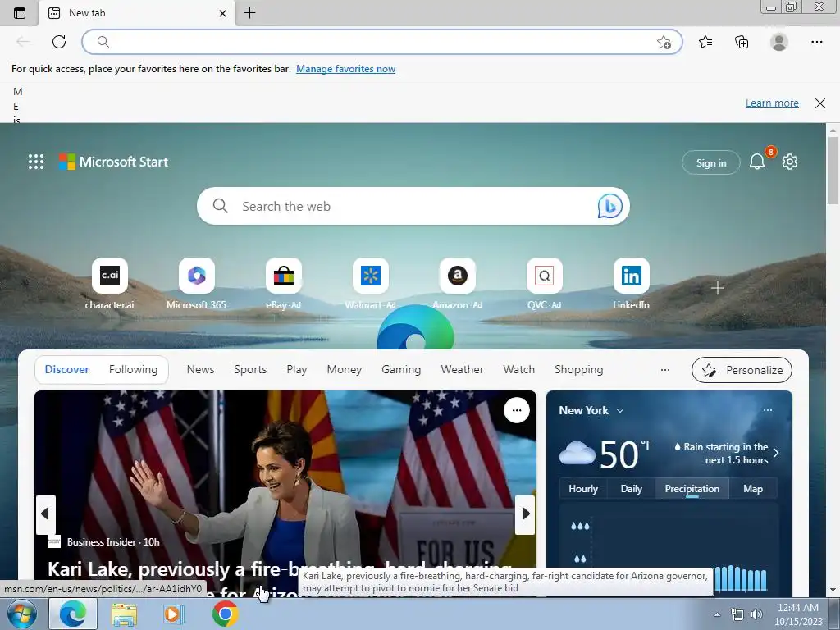The image size is (840, 630).
Task: Open the weather card more options ellipsis
Action: [x=768, y=410]
